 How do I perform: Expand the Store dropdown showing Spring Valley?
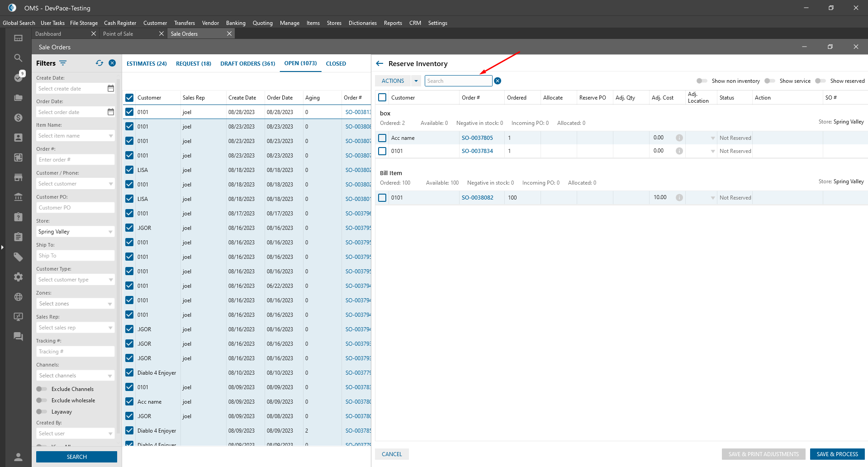pyautogui.click(x=110, y=232)
